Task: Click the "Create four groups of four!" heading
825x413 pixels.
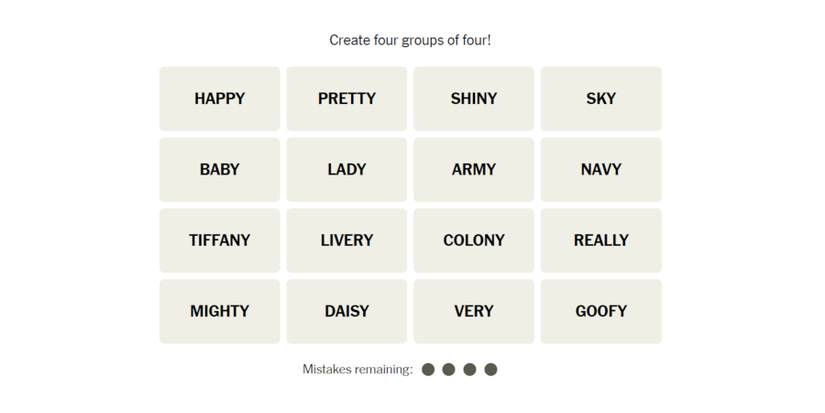Action: (410, 40)
